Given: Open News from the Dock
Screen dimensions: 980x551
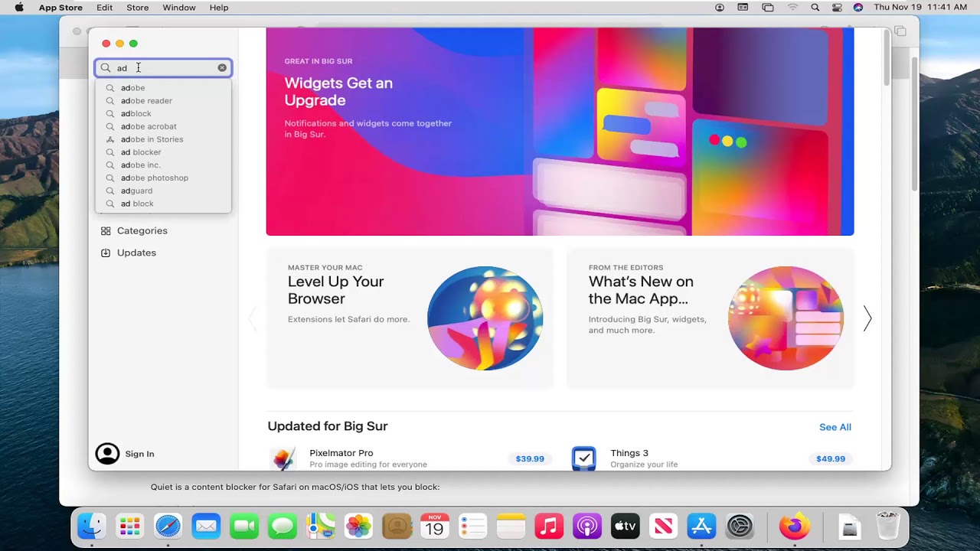Looking at the screenshot, I should click(x=663, y=527).
